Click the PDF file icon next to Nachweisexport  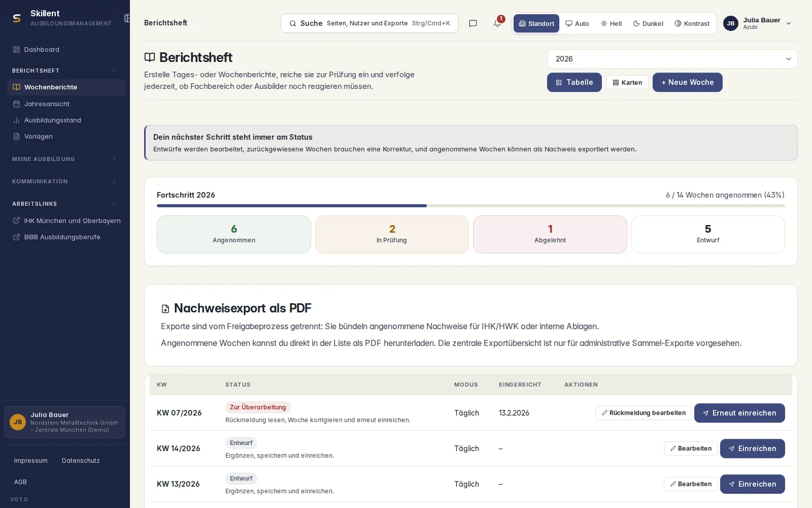(x=165, y=309)
